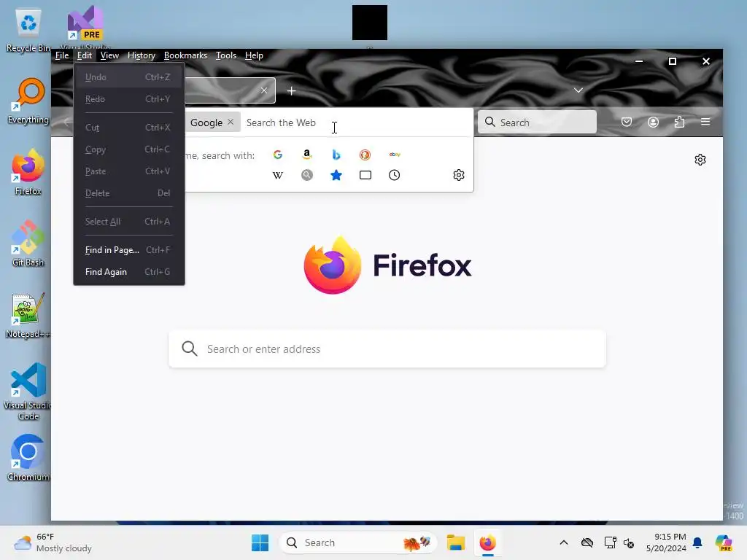Choose Find in Page from Edit menu
Image resolution: width=747 pixels, height=560 pixels.
tap(128, 250)
